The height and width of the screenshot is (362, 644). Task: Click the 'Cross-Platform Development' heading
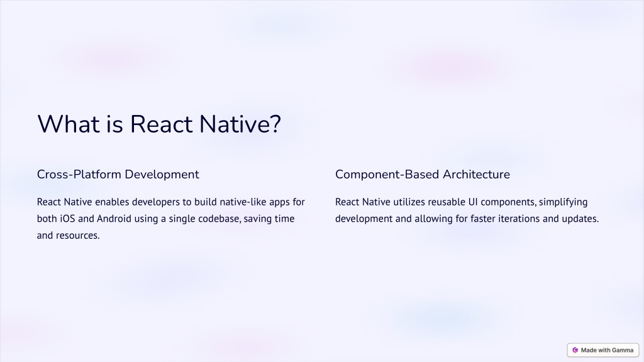point(118,175)
